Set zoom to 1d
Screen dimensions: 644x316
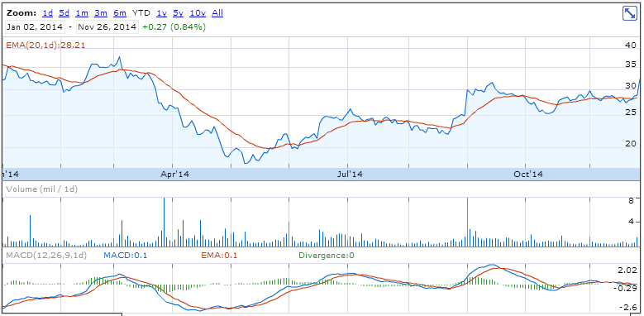[48, 13]
